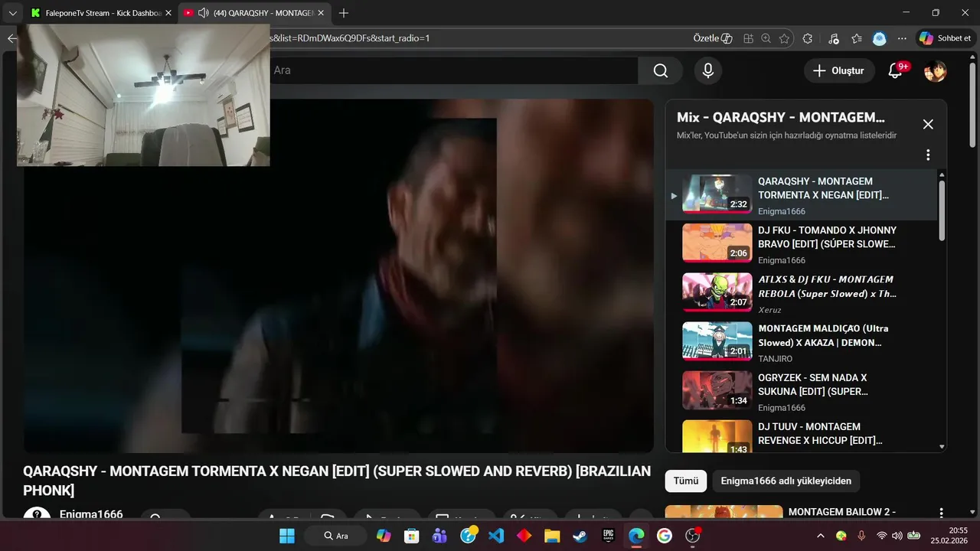Open the browser settings ellipsis menu
This screenshot has height=551, width=980.
(x=903, y=38)
